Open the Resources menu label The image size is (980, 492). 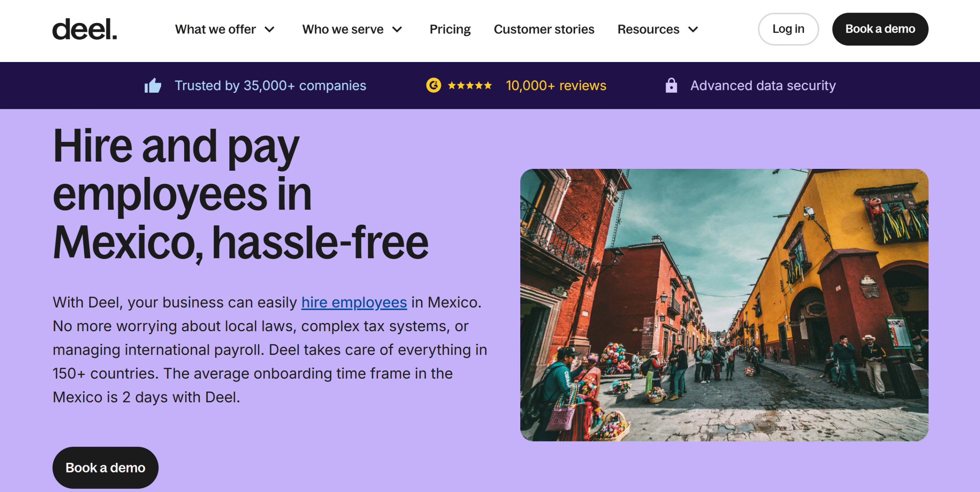click(x=648, y=29)
